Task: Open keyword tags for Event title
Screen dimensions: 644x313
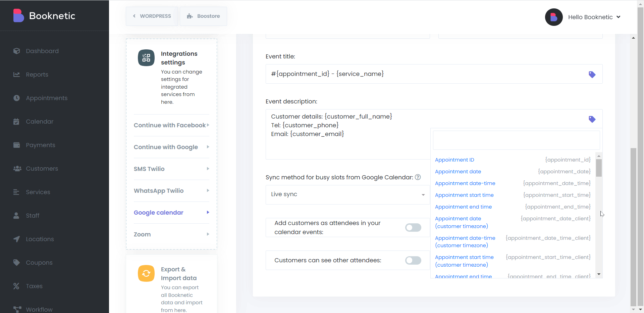Action: [592, 74]
